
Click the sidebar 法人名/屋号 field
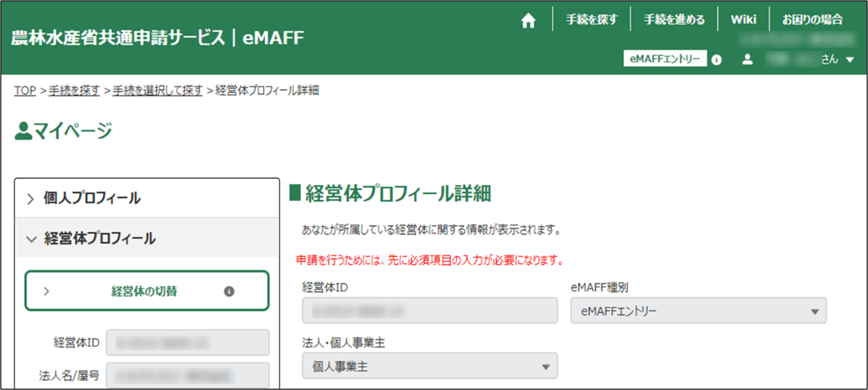point(188,376)
